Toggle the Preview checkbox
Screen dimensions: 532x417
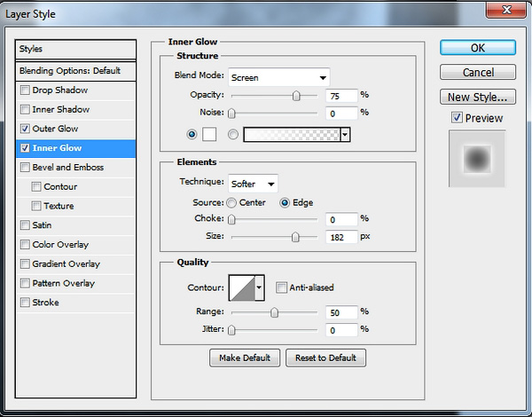457,117
